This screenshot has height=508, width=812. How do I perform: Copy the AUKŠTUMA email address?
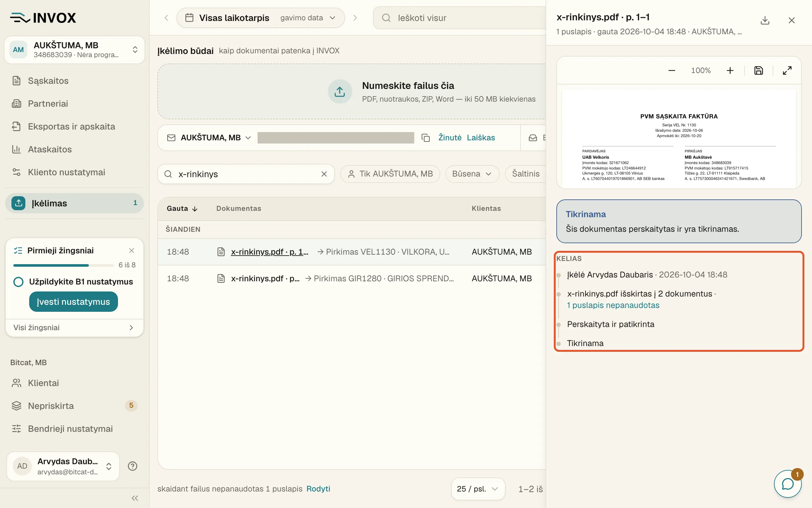click(x=425, y=138)
